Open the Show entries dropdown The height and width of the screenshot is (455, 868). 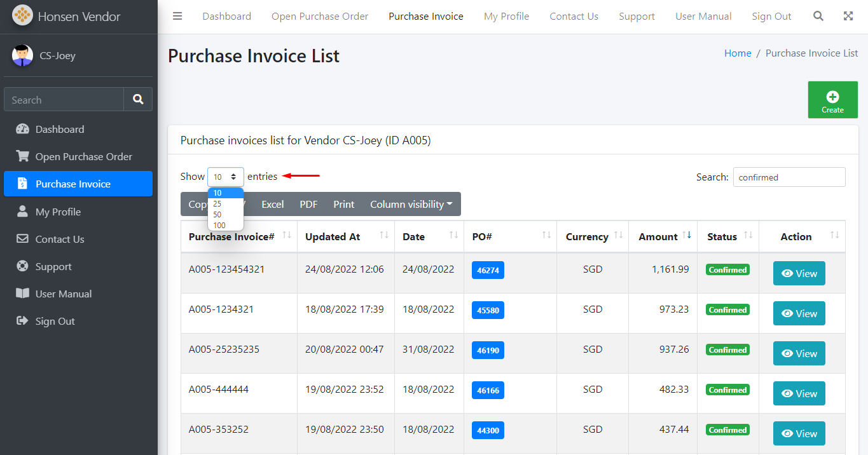[225, 177]
